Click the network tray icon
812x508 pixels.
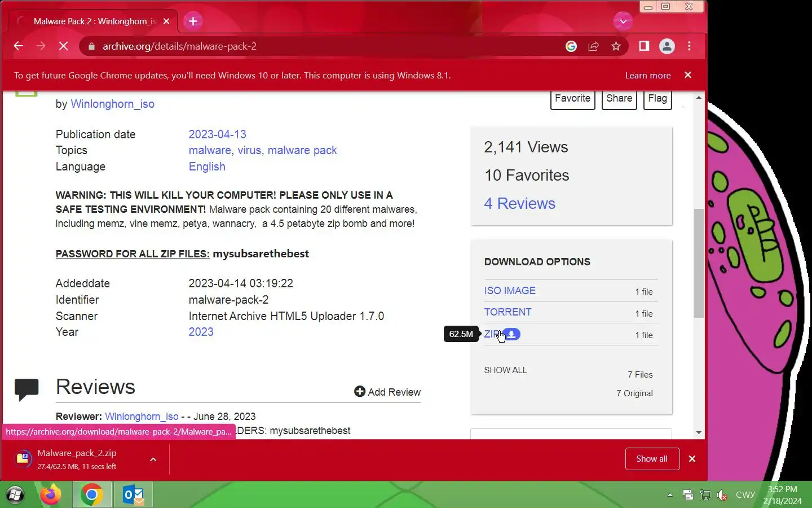click(x=705, y=495)
